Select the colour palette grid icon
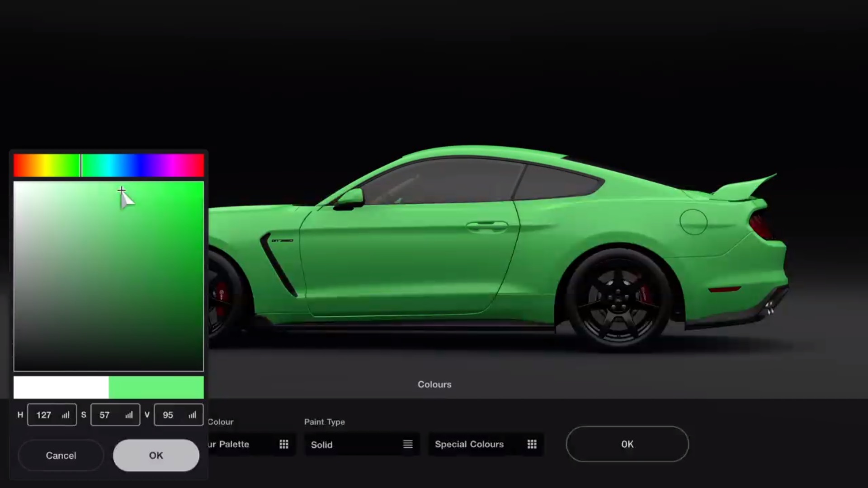868x488 pixels. [284, 444]
